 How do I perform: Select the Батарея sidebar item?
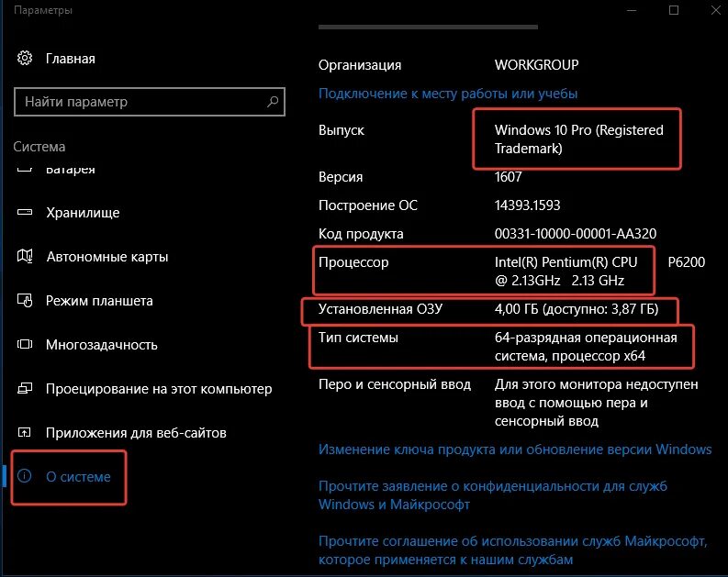tap(70, 170)
